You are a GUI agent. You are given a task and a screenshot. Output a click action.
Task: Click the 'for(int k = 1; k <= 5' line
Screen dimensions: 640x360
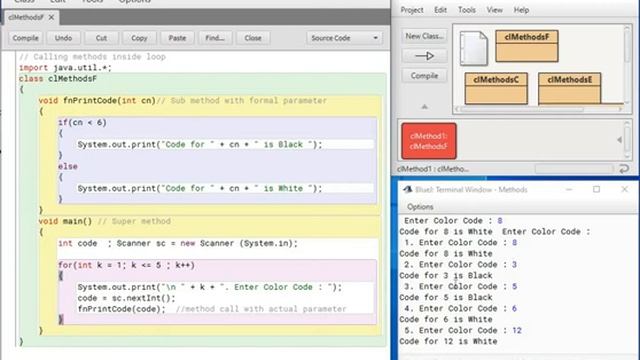pyautogui.click(x=127, y=265)
